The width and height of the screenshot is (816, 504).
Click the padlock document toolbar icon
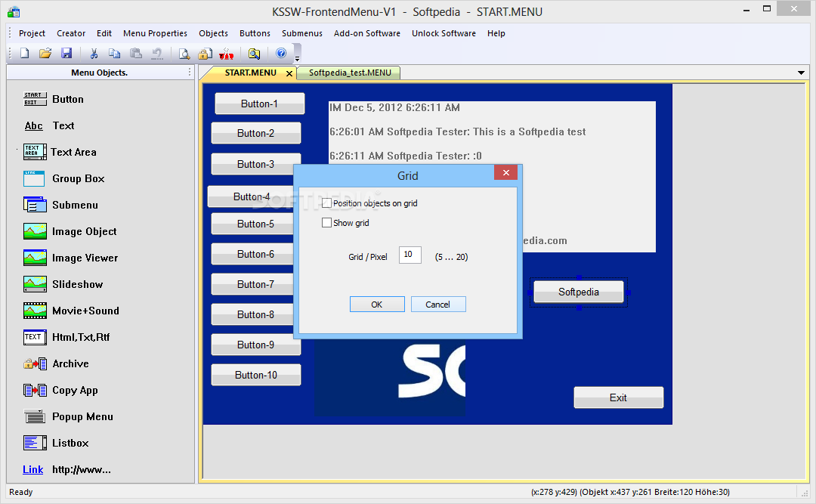[x=205, y=53]
